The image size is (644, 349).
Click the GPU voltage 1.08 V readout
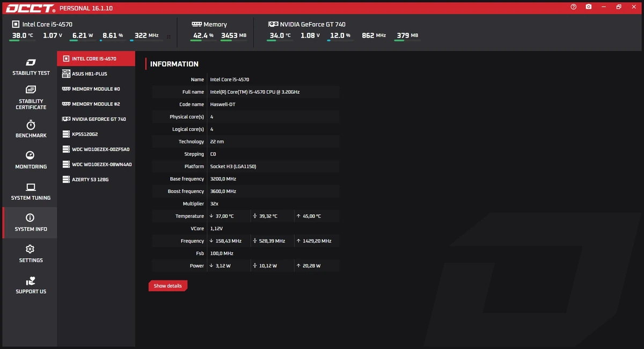[310, 35]
